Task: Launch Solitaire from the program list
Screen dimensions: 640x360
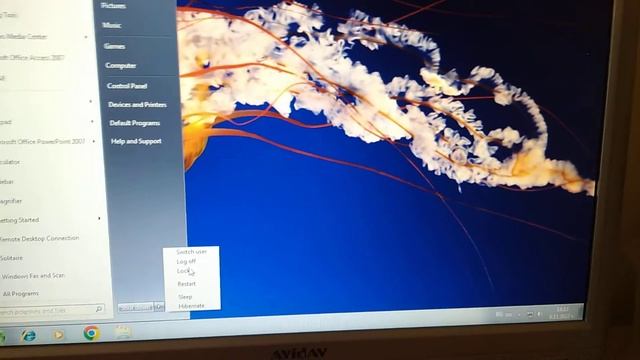Action: tap(11, 258)
